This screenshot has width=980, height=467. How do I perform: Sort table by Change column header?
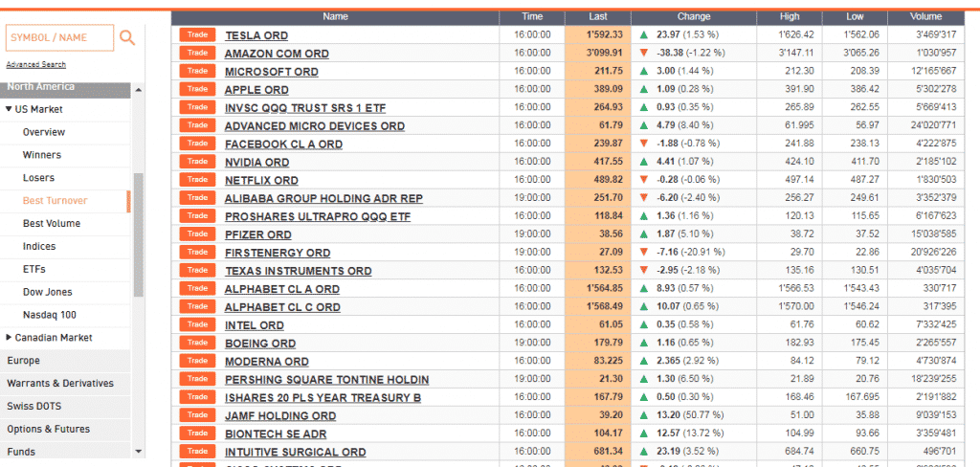coord(694,17)
